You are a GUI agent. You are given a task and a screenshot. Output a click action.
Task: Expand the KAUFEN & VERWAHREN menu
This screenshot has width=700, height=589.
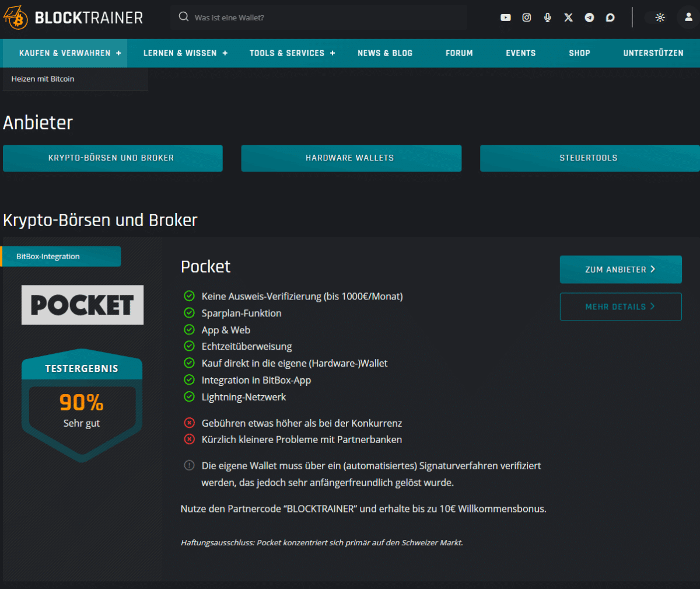65,53
